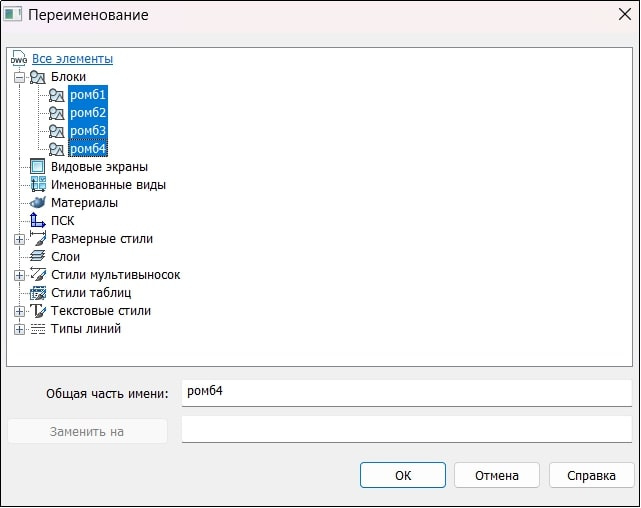
Task: Select the ромб1 block
Action: pyautogui.click(x=88, y=95)
